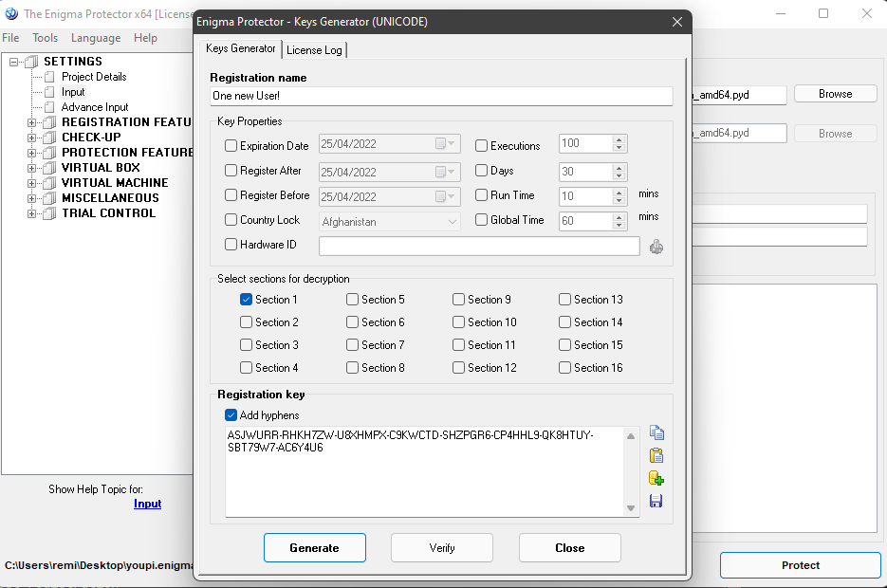The height and width of the screenshot is (588, 887).
Task: Collapse the SETTINGS tree node
Action: coord(14,62)
